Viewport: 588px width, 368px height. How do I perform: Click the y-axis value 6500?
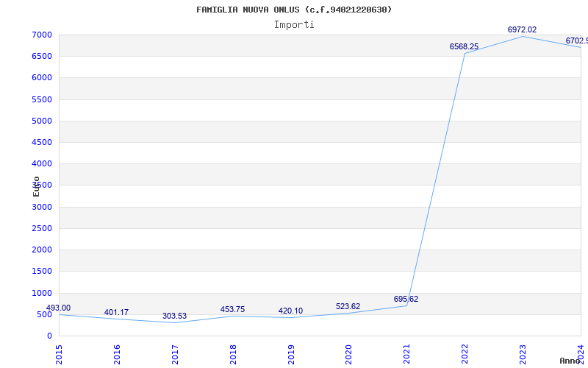coord(42,57)
